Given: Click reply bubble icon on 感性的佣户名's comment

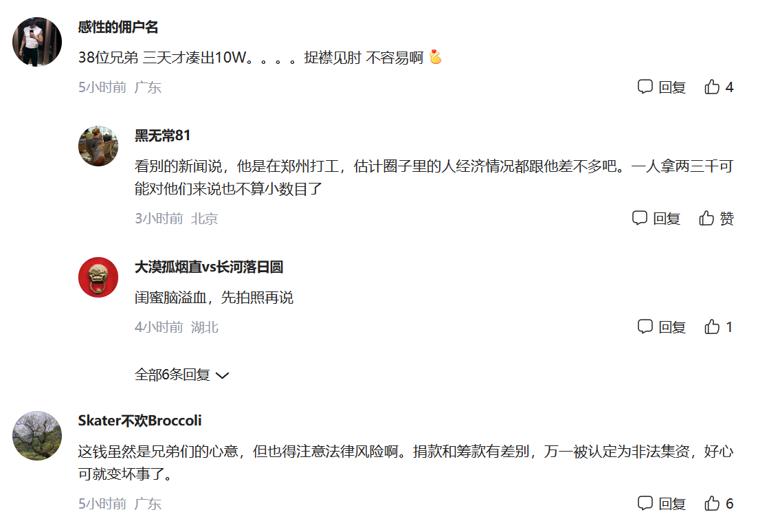Looking at the screenshot, I should point(645,87).
